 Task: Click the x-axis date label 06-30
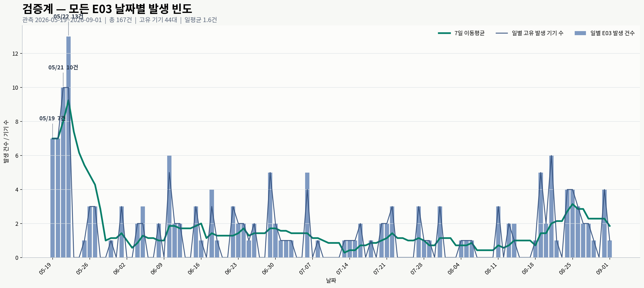click(x=268, y=268)
